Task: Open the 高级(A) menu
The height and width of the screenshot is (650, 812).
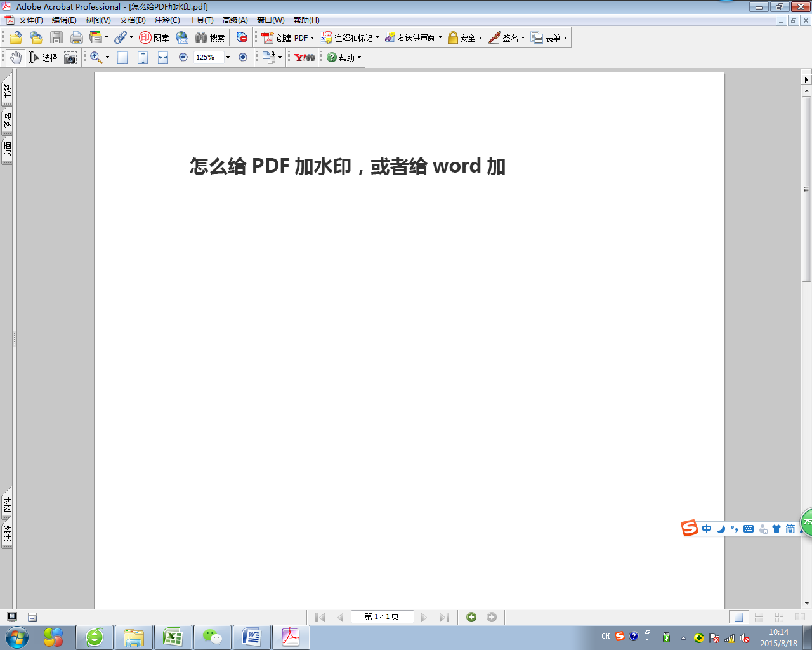Action: (x=235, y=20)
